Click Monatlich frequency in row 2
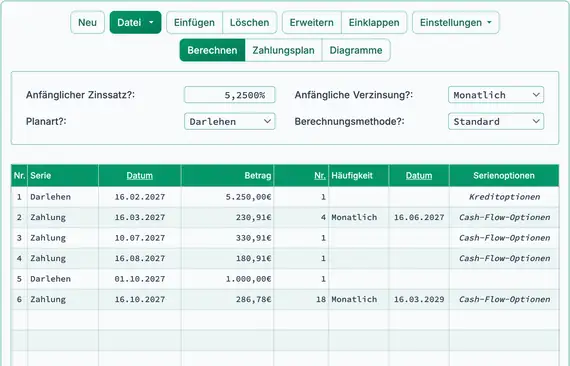The image size is (570, 366). click(359, 217)
